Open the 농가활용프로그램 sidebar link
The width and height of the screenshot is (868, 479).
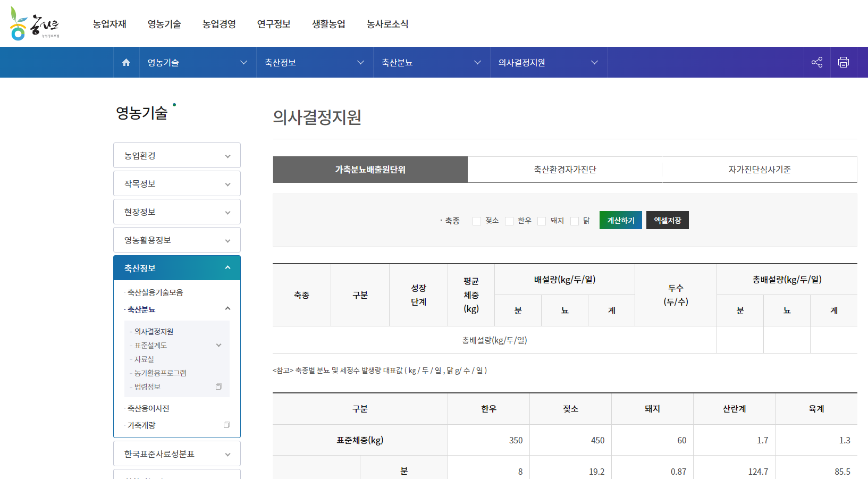pos(161,373)
